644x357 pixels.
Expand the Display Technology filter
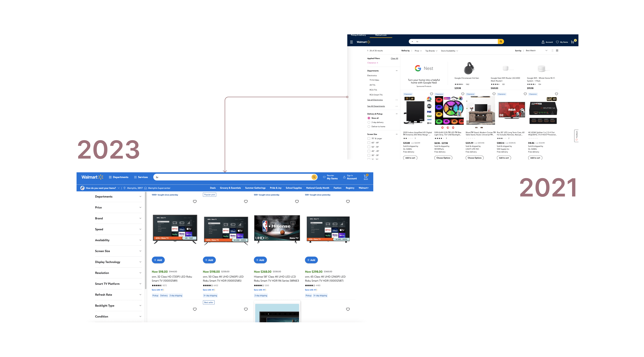click(118, 262)
